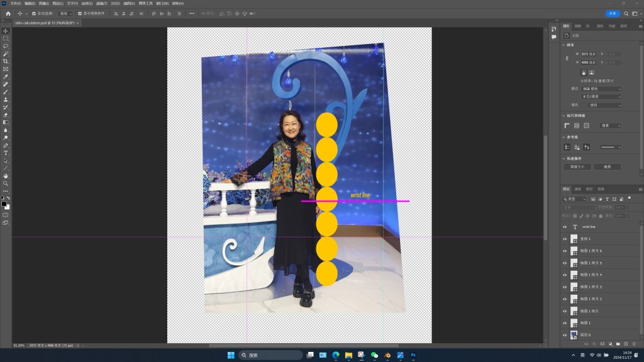Select the Lasso tool
This screenshot has width=644, height=362.
6,46
